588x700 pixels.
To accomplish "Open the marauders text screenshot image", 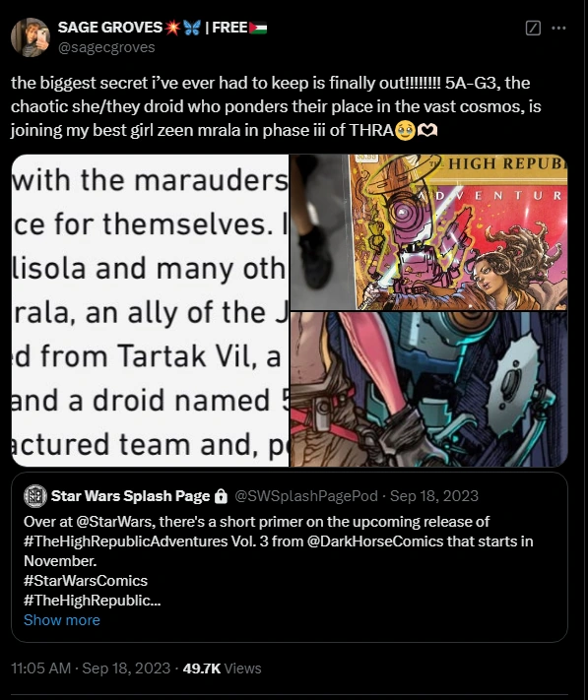I will click(150, 311).
